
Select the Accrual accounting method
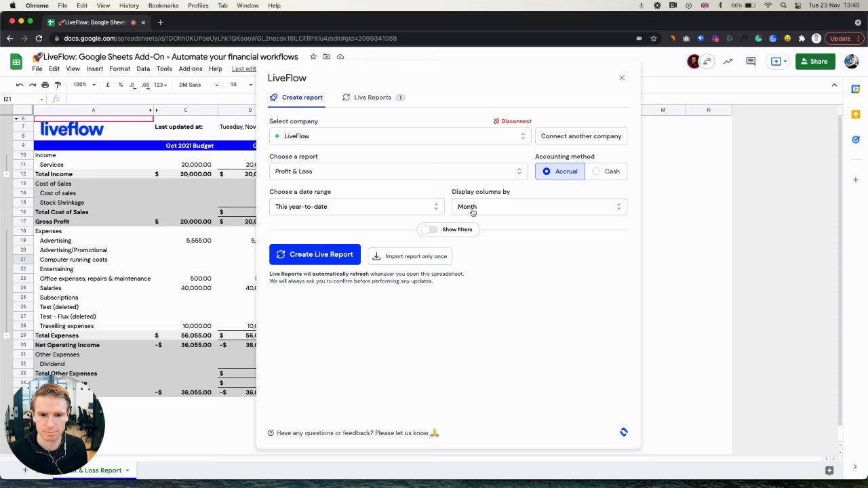(x=560, y=171)
